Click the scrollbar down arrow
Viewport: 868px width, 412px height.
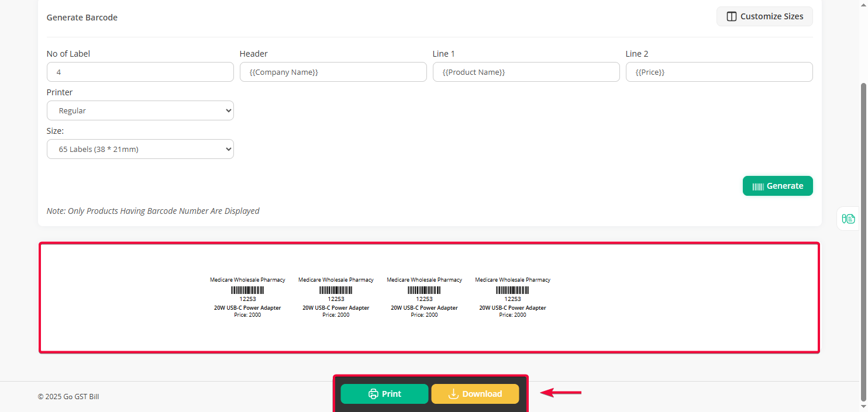(x=863, y=407)
